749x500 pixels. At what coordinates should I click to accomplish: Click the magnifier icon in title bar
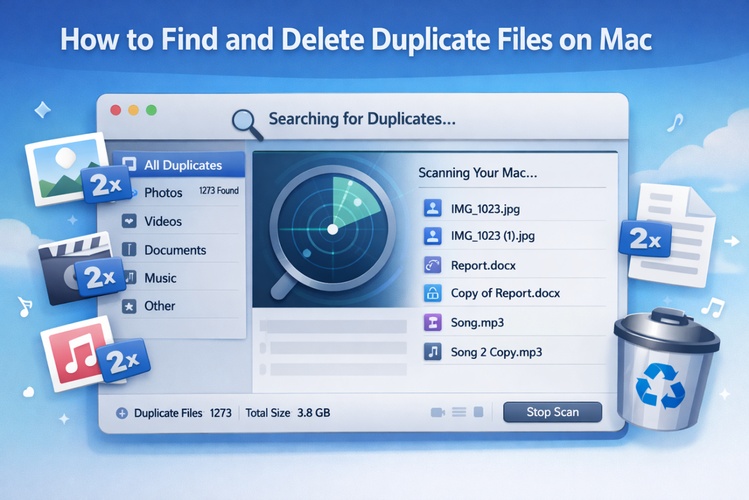[x=247, y=124]
